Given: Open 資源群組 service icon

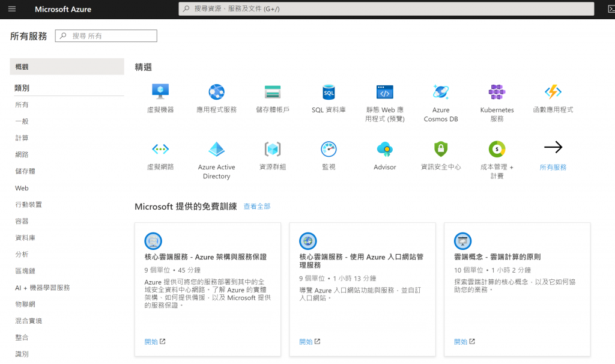Looking at the screenshot, I should pyautogui.click(x=273, y=149).
